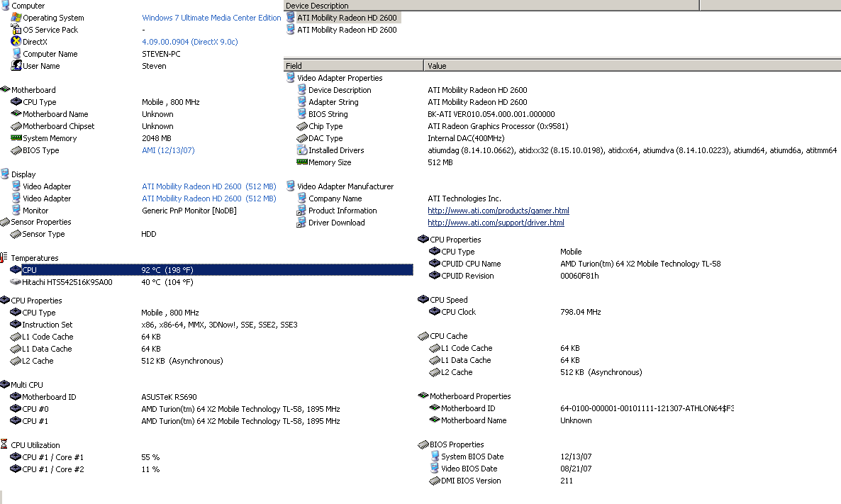This screenshot has height=504, width=841.
Task: Open the ATI gamer products link
Action: coord(499,211)
